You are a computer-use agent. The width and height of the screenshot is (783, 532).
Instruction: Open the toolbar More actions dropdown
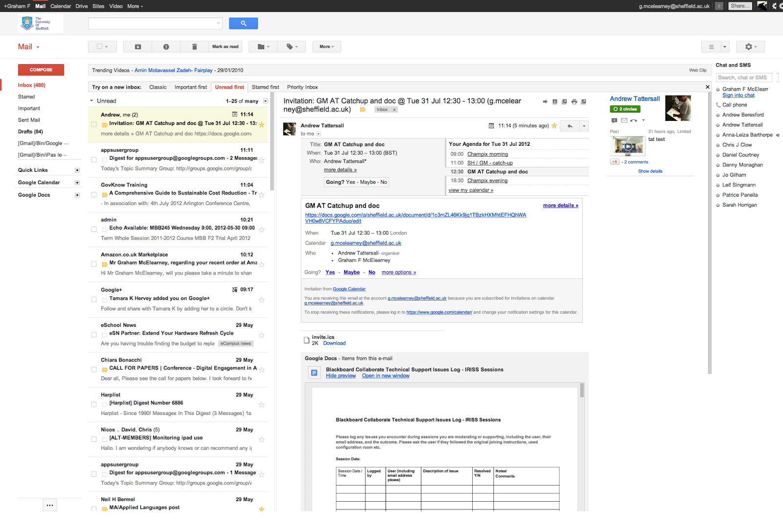tap(327, 46)
